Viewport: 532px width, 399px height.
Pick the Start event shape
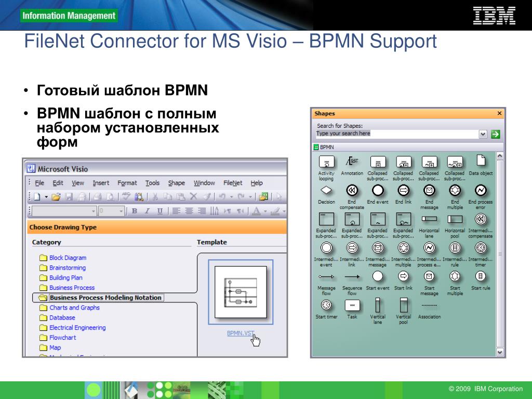coord(378,276)
